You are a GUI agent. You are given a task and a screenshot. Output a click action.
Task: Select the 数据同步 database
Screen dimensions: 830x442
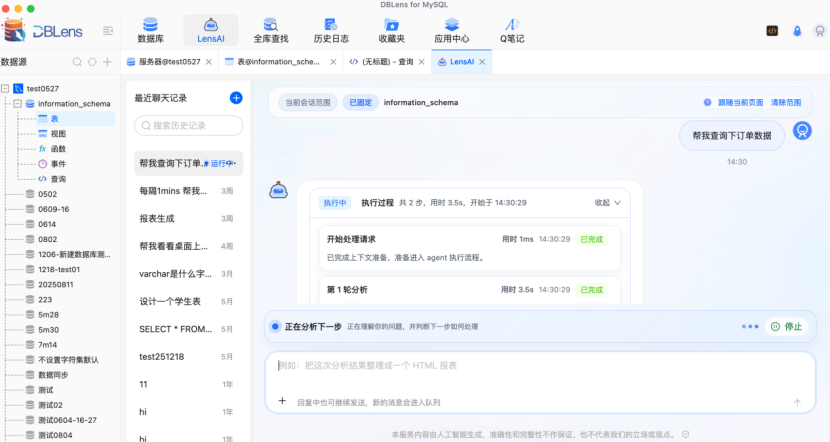53,375
